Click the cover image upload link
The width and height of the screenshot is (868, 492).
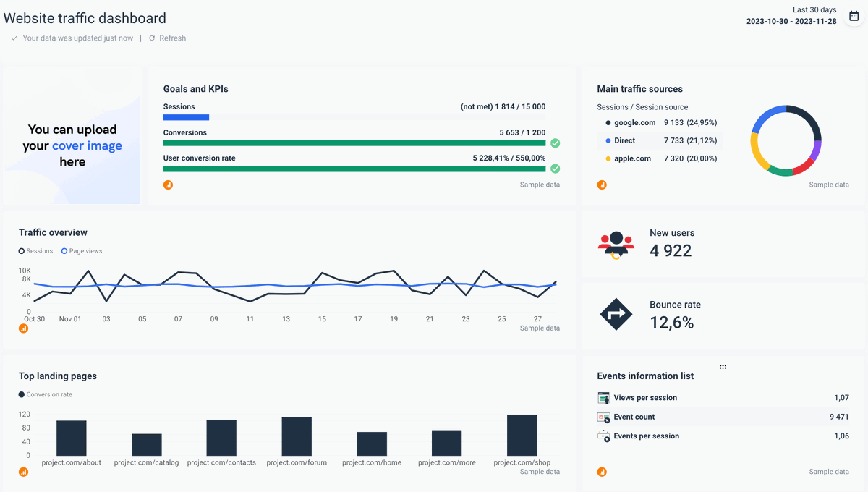tap(87, 146)
